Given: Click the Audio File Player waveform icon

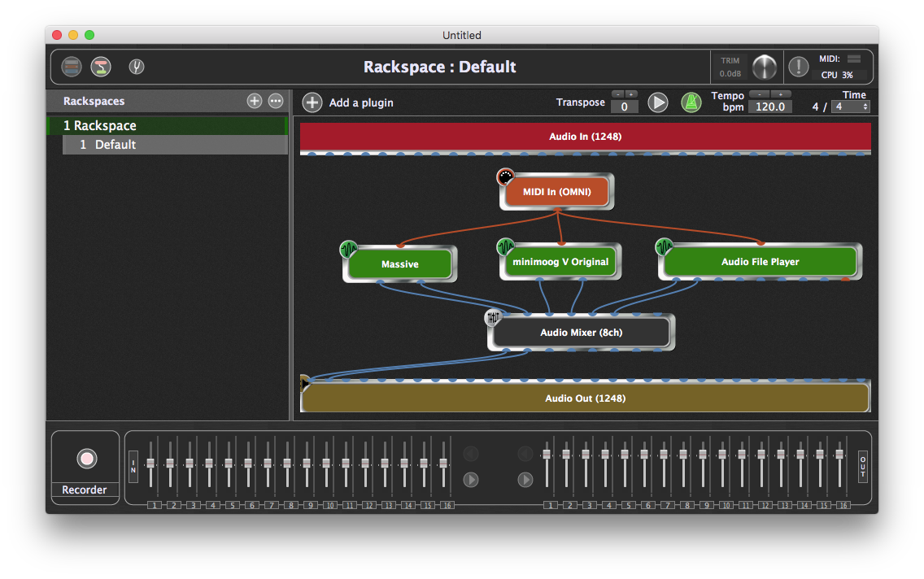Looking at the screenshot, I should click(x=664, y=246).
